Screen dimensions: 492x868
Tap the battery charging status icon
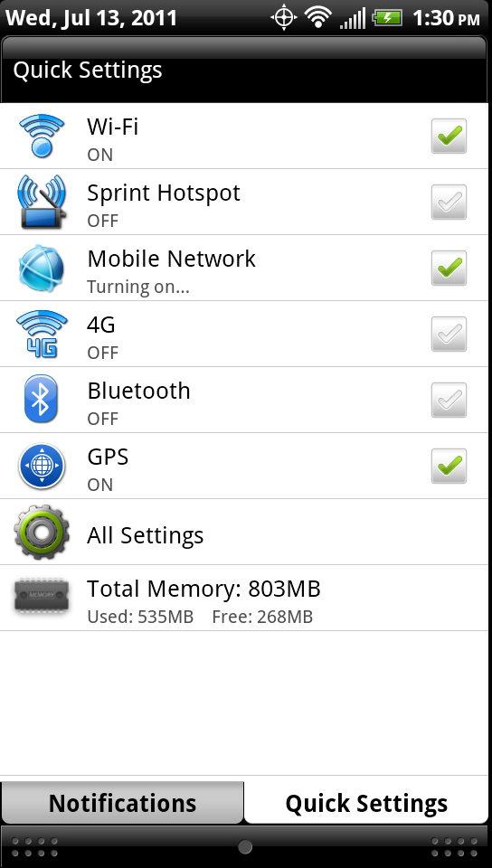click(x=387, y=18)
